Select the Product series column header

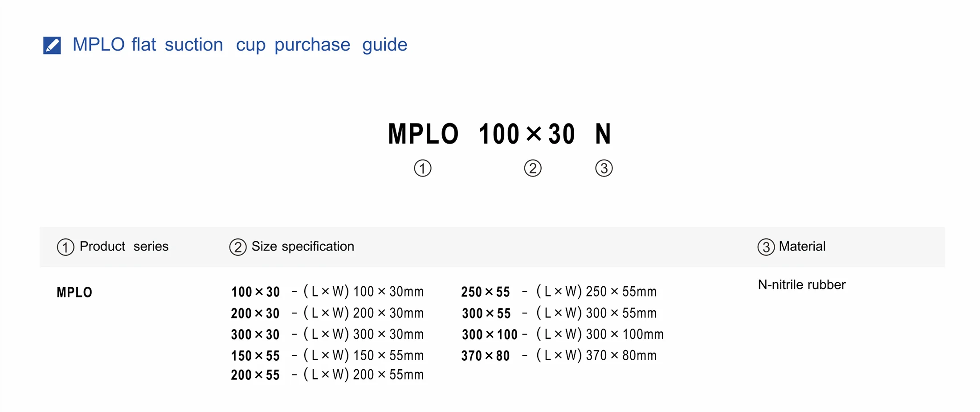tap(124, 246)
